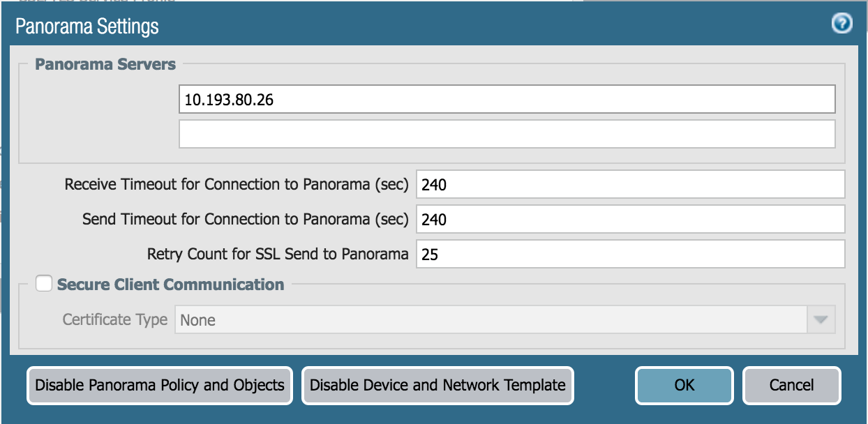Dismiss the dialog with Cancel
The height and width of the screenshot is (424, 868).
pos(791,385)
